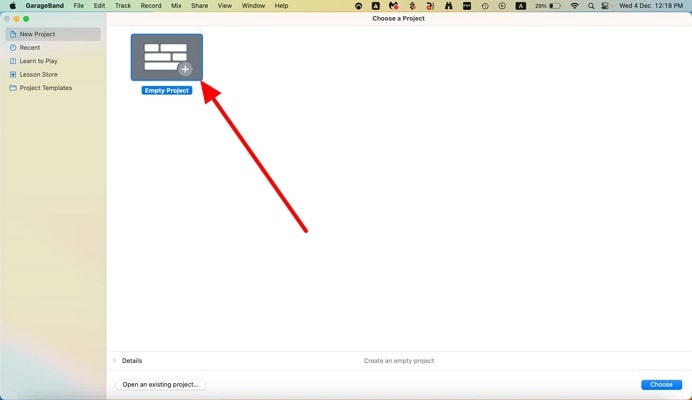Image resolution: width=692 pixels, height=400 pixels.
Task: Click Open an existing project button
Action: tap(160, 385)
